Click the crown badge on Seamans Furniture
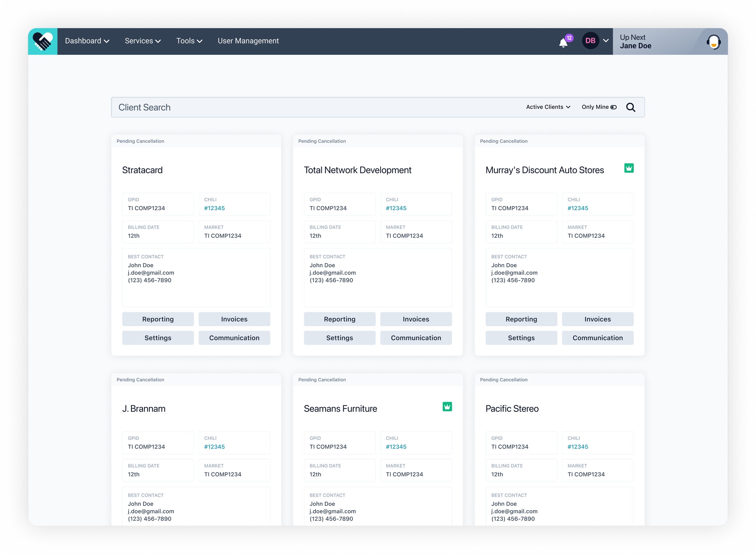The width and height of the screenshot is (756, 554). click(447, 406)
